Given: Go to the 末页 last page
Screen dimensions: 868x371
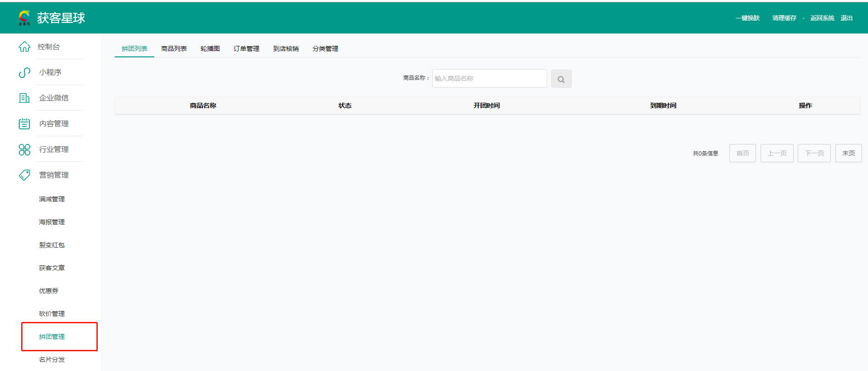Looking at the screenshot, I should pos(848,153).
